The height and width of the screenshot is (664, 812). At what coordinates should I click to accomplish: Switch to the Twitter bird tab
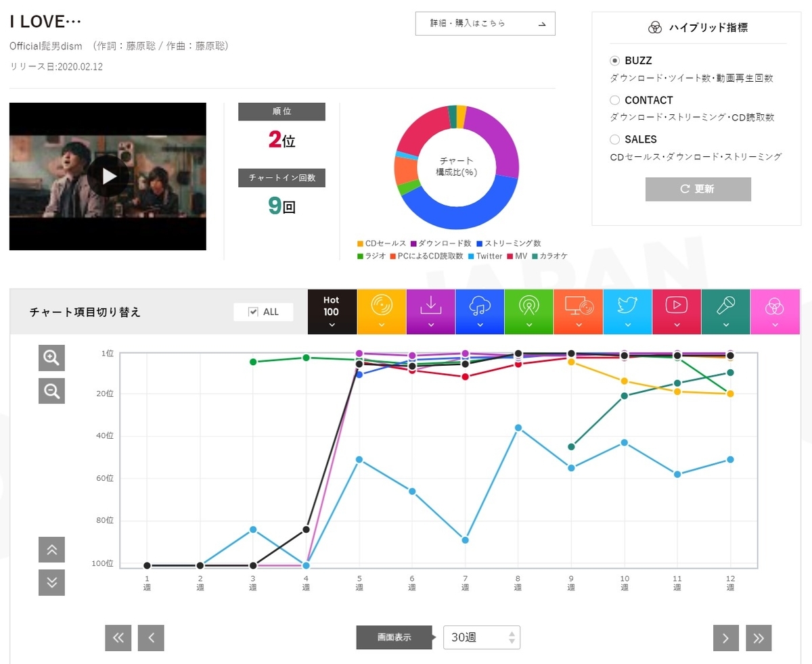pos(627,312)
